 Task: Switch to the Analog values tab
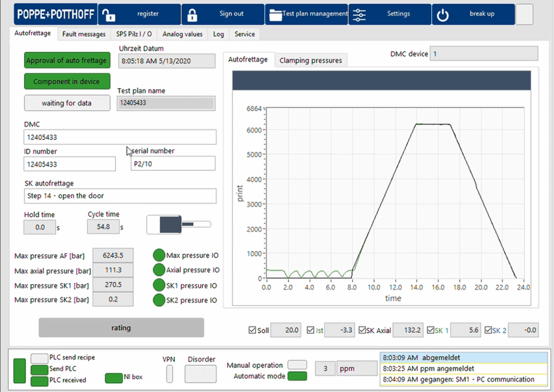coord(183,34)
